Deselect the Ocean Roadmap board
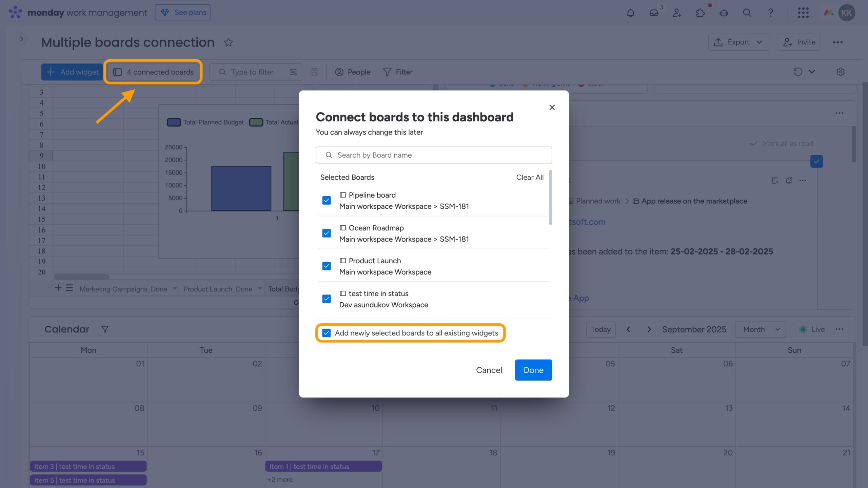 point(326,233)
